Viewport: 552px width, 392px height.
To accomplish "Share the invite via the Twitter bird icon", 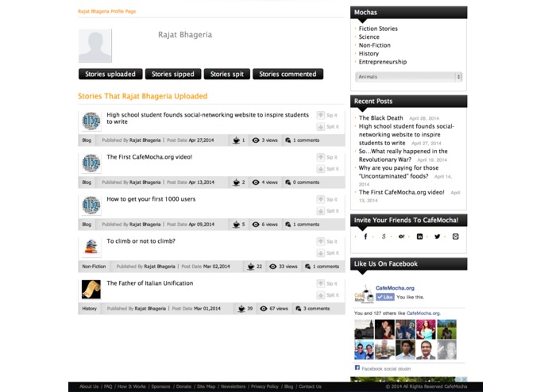I will click(x=438, y=236).
